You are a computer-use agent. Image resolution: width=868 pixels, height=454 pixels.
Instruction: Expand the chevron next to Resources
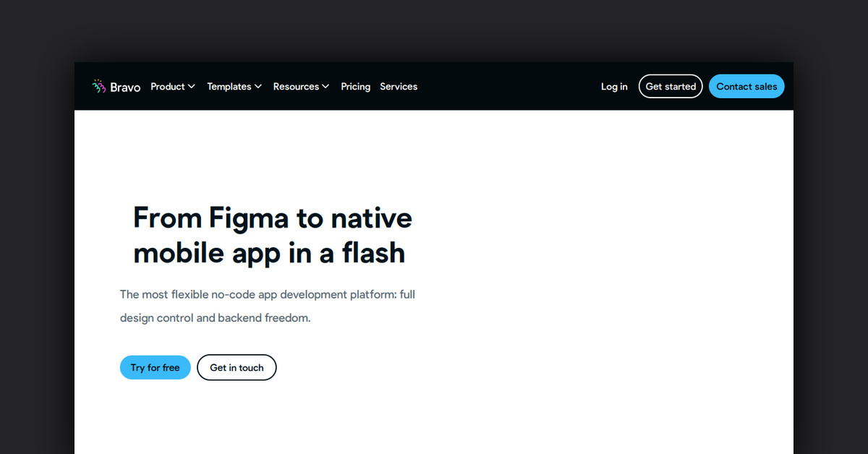325,87
